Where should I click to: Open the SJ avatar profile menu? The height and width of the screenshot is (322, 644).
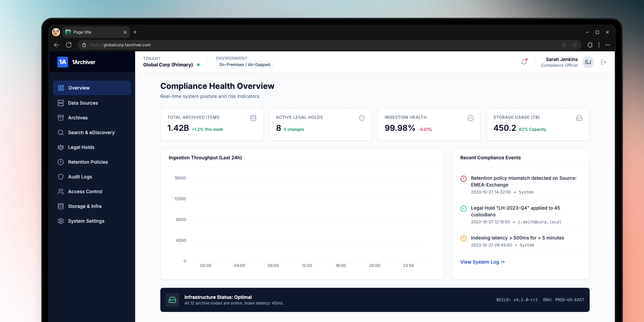588,62
